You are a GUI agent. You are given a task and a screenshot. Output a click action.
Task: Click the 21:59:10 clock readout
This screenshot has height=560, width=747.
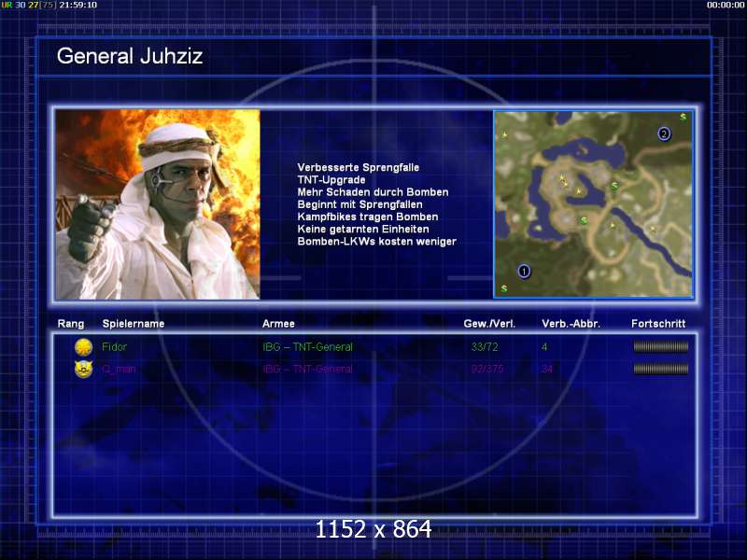tap(78, 5)
